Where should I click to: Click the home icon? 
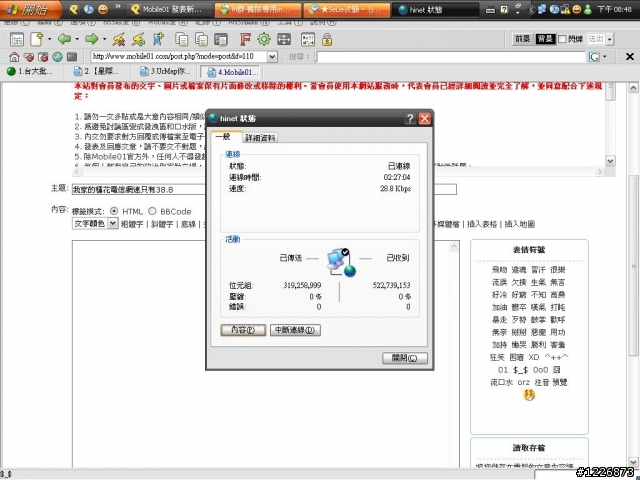14,57
